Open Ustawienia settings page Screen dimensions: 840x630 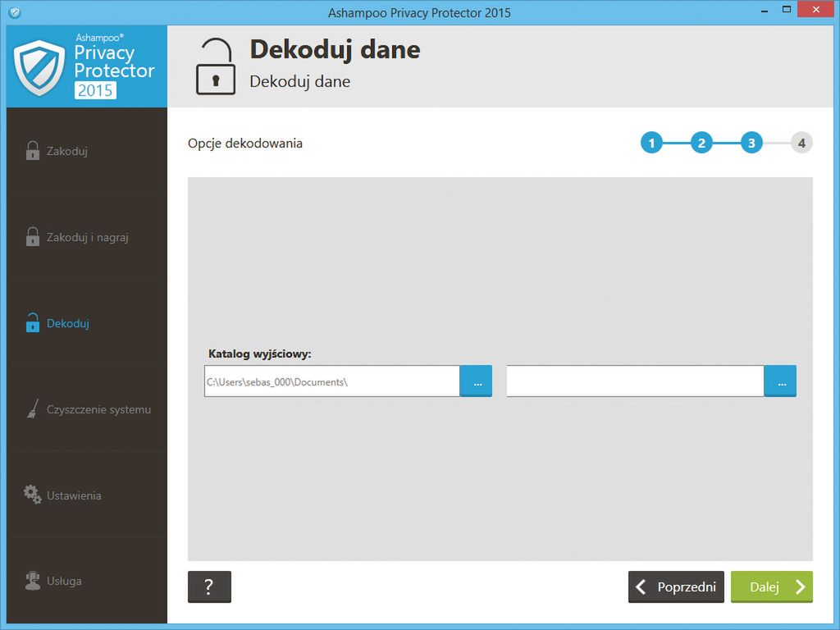click(x=87, y=495)
